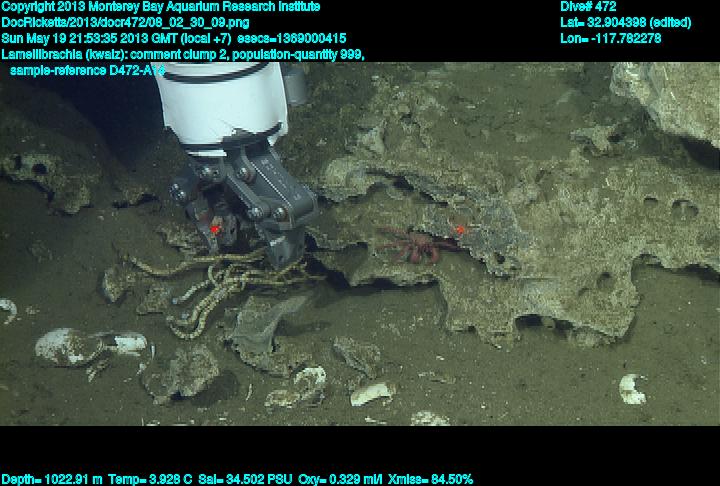Click the red laser dot near gripper
Image resolution: width=720 pixels, height=486 pixels.
(214, 229)
